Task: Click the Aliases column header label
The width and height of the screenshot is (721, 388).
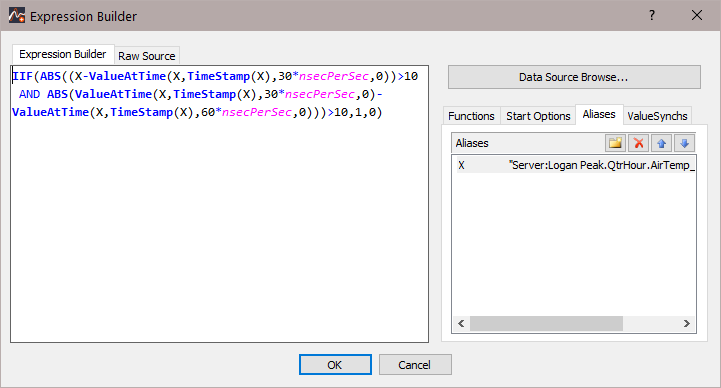Action: [x=472, y=143]
